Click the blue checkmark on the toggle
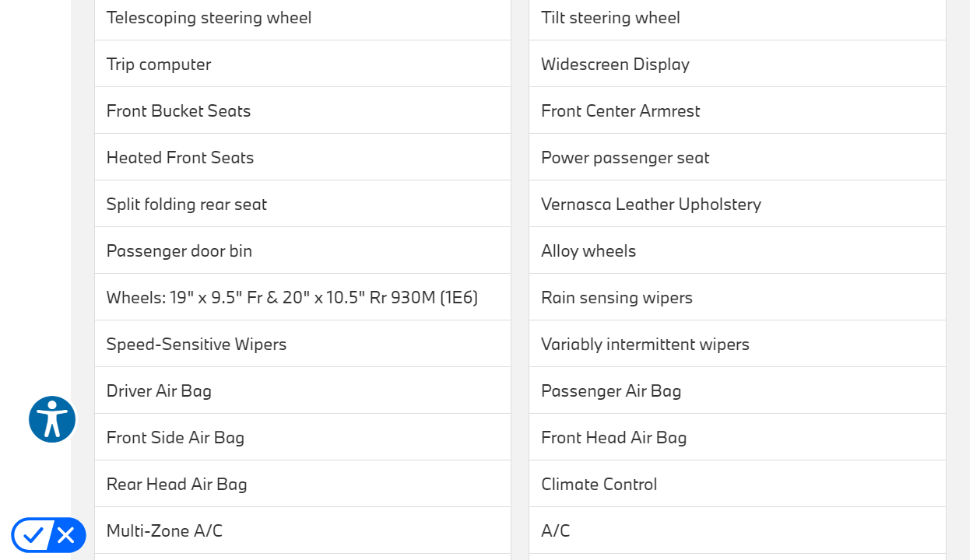 [x=33, y=535]
